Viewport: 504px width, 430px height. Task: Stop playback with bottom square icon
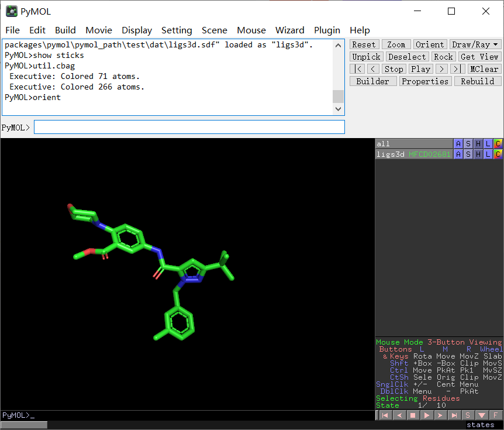click(413, 415)
